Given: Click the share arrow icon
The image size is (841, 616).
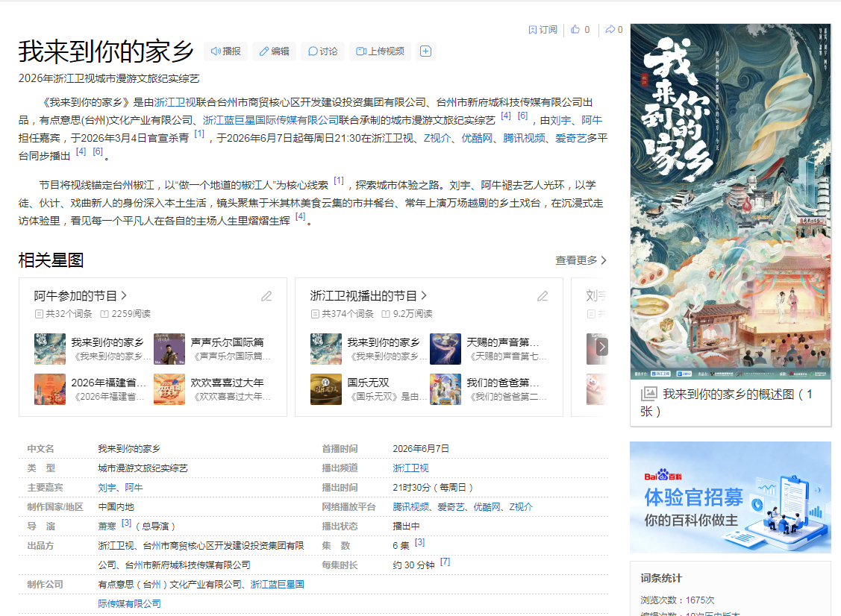Looking at the screenshot, I should 610,30.
